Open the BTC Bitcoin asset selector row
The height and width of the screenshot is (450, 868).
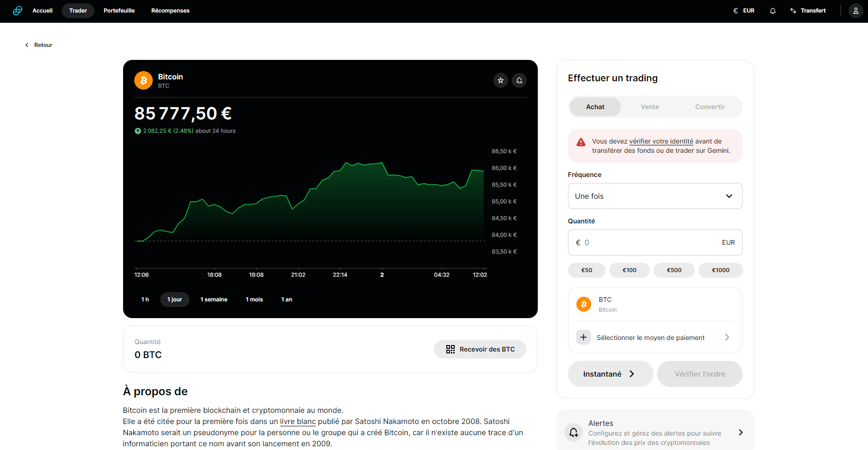655,304
